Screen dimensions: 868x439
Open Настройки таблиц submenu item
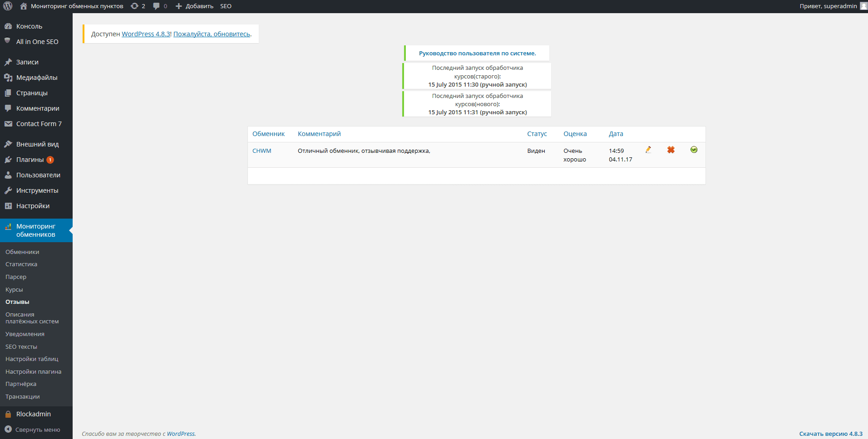point(32,359)
